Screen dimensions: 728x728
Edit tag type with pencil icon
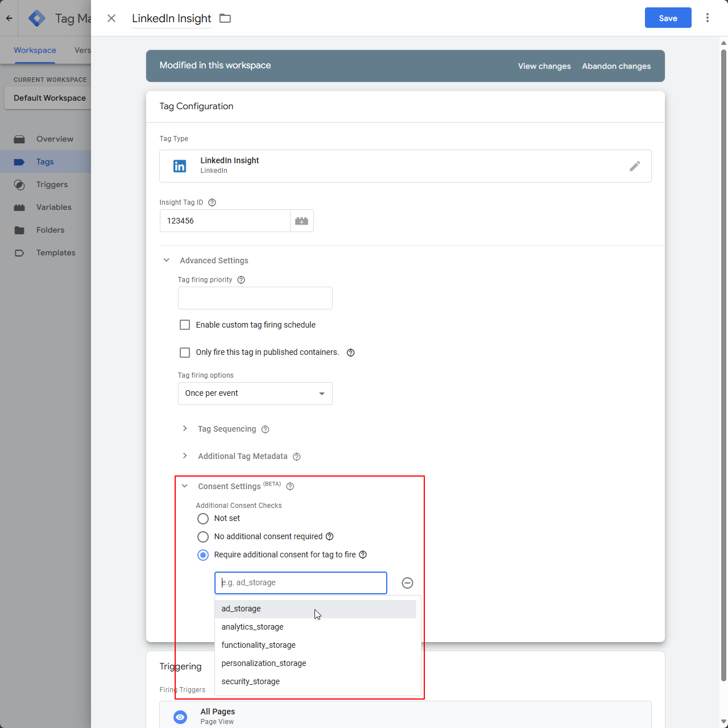coord(635,166)
